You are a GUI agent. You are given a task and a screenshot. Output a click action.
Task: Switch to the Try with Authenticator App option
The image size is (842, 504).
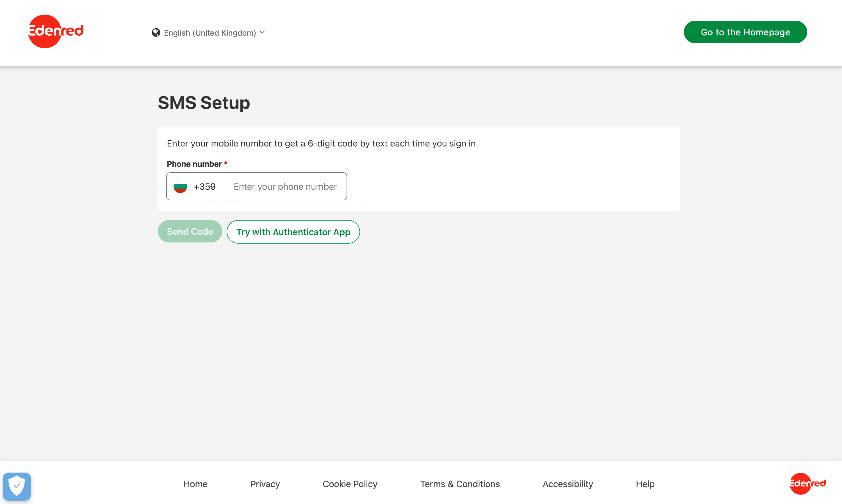(293, 232)
